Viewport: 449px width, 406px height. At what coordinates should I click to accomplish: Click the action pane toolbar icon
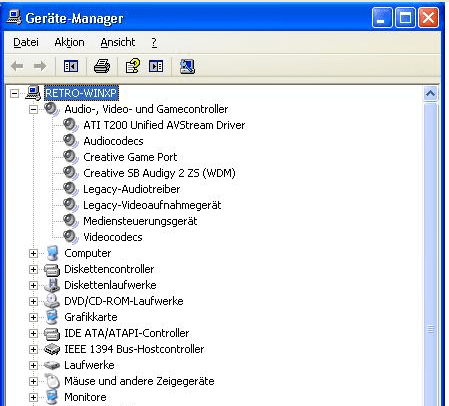(x=156, y=66)
